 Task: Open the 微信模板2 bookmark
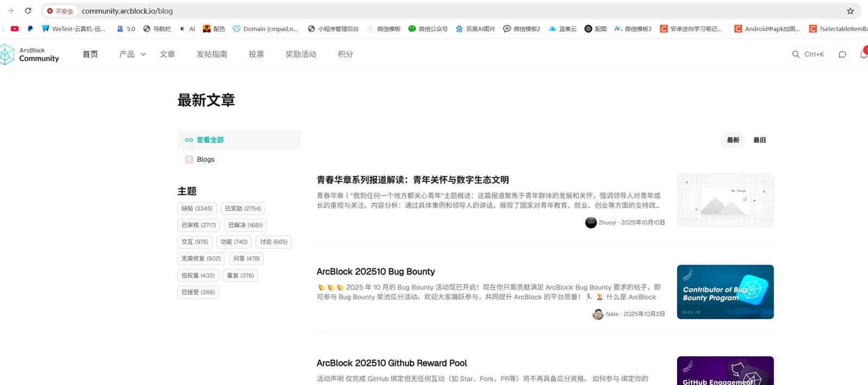click(x=522, y=29)
